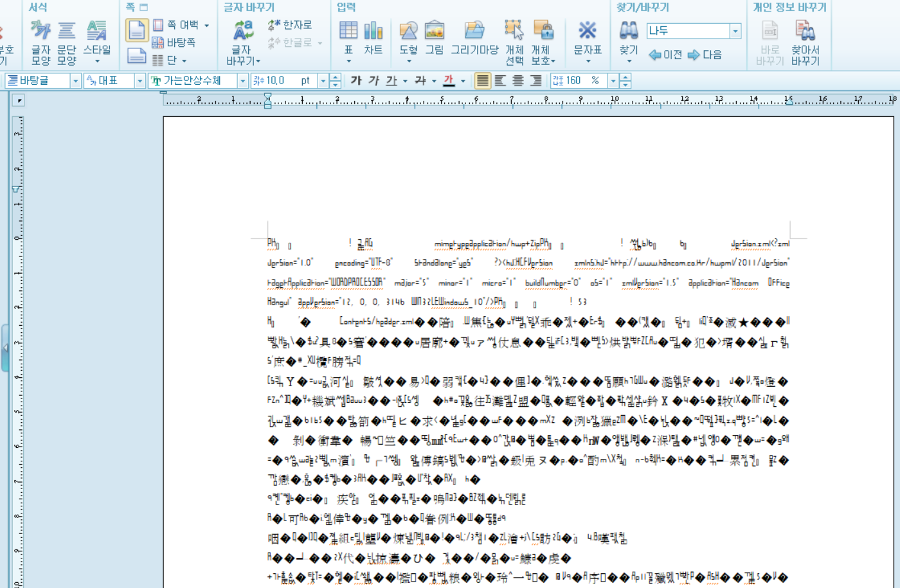Image resolution: width=900 pixels, height=588 pixels.
Task: Open font color dropdown arrow
Action: 463,81
